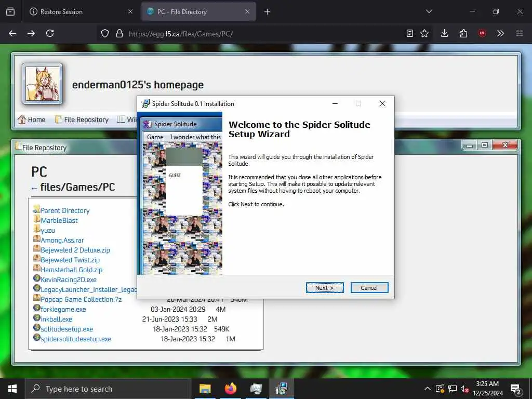This screenshot has width=532, height=399.
Task: Click the exe icon beside inkball.exe
Action: pyautogui.click(x=37, y=317)
